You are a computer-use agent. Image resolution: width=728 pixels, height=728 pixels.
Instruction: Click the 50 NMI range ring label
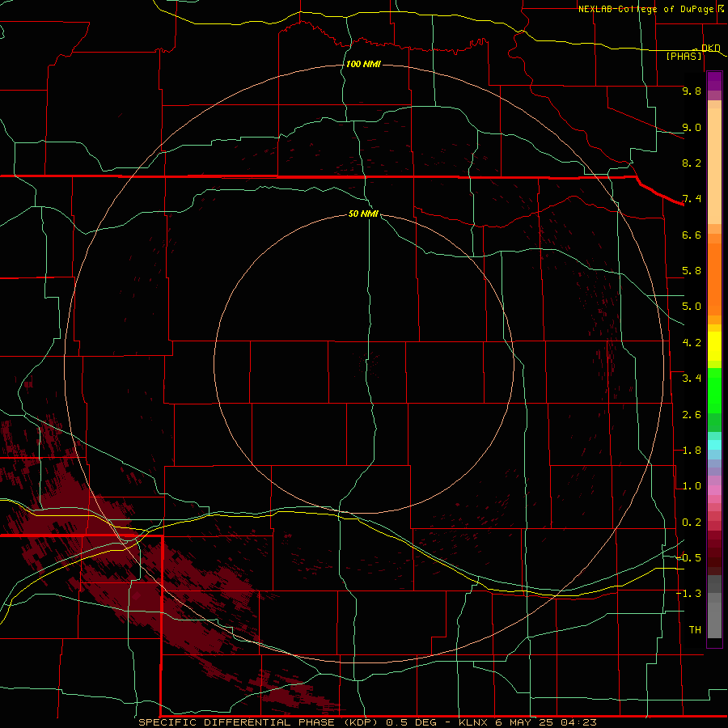(x=363, y=214)
